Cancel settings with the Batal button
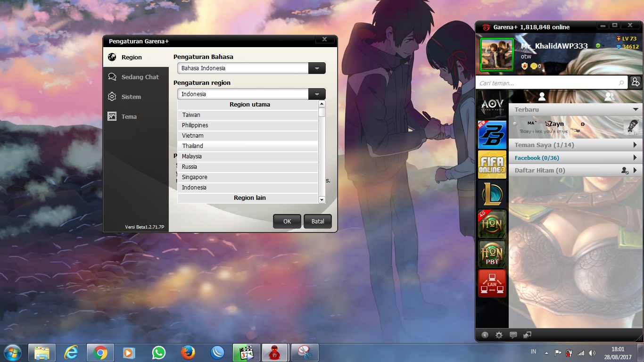 (318, 222)
